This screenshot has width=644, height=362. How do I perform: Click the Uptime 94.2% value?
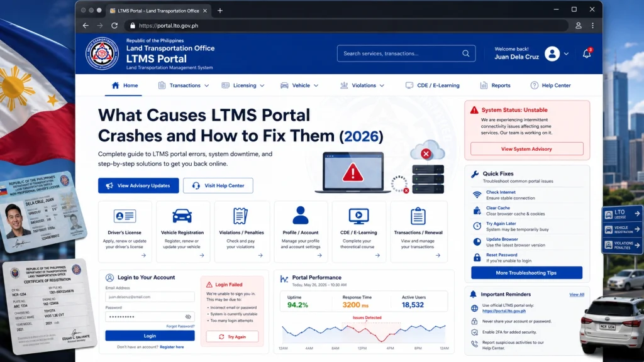(x=297, y=305)
